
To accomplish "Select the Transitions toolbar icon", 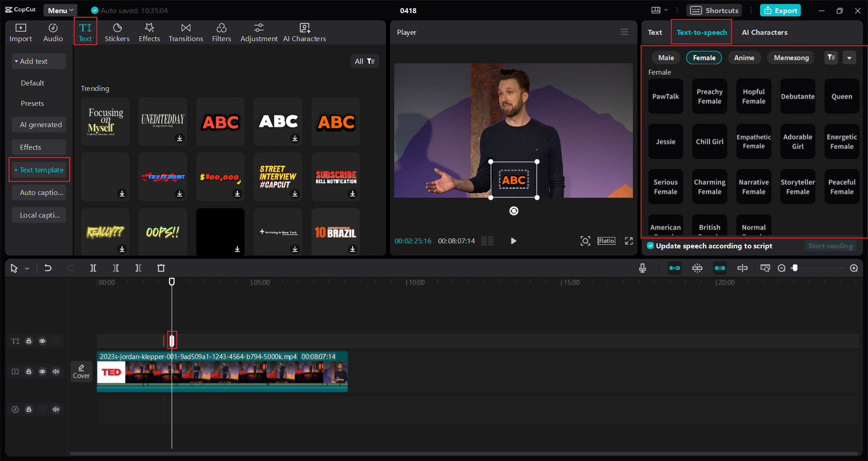I will tap(186, 32).
